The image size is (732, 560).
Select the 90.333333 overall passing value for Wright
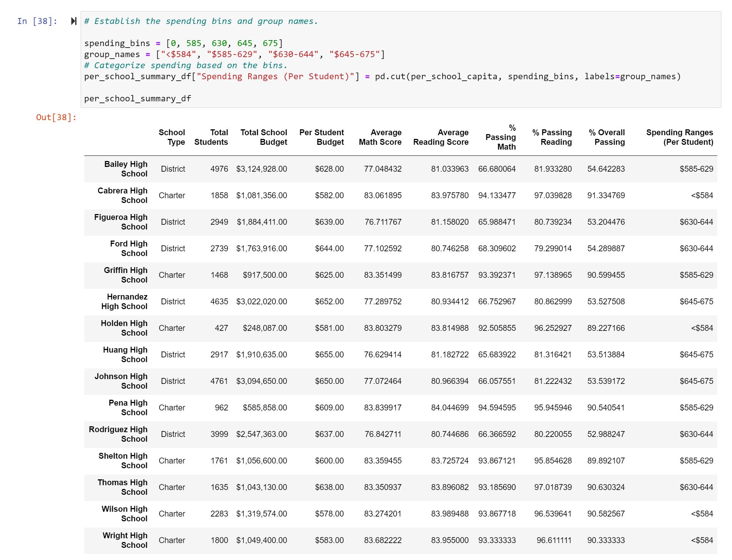(x=607, y=540)
